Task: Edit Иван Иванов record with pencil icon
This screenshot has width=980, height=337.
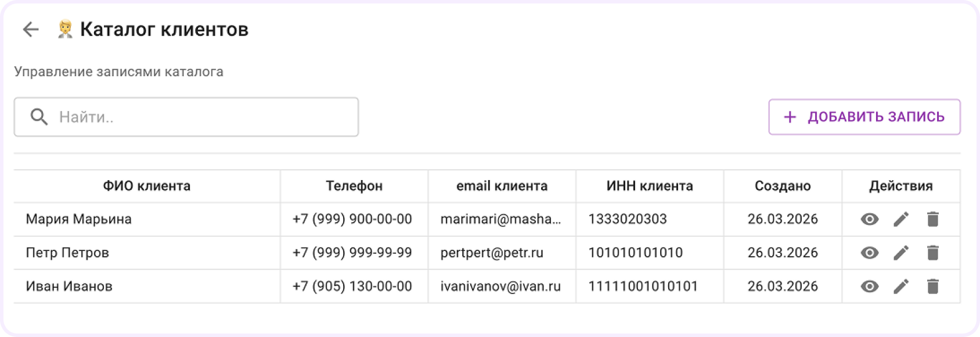Action: point(901,286)
